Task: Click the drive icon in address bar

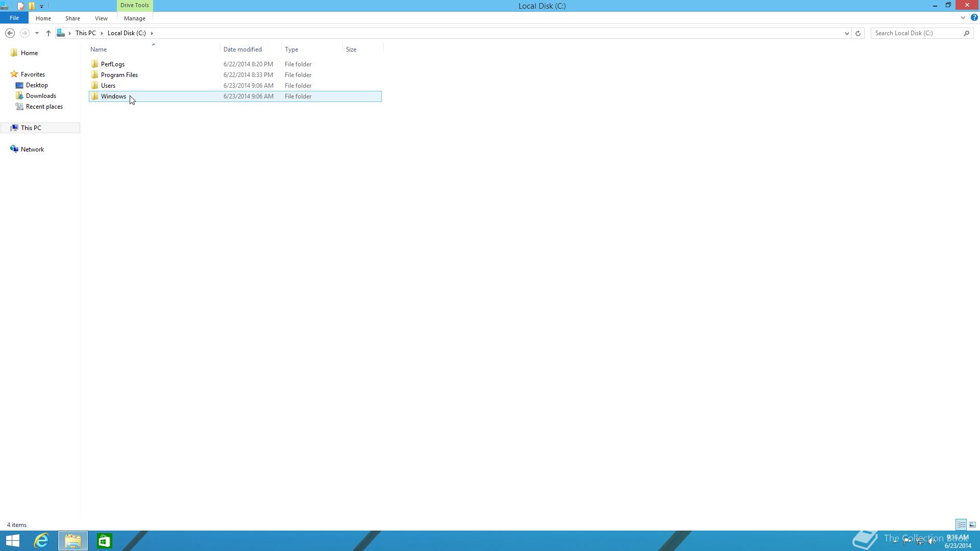Action: coord(61,33)
